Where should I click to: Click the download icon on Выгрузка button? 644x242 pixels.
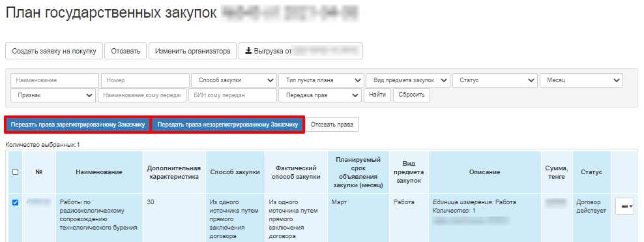pos(248,51)
